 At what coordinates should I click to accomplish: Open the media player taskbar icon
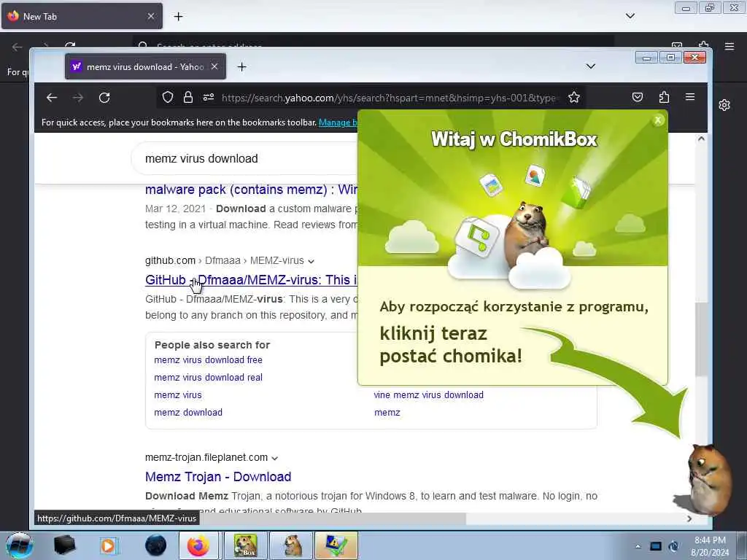click(x=108, y=545)
